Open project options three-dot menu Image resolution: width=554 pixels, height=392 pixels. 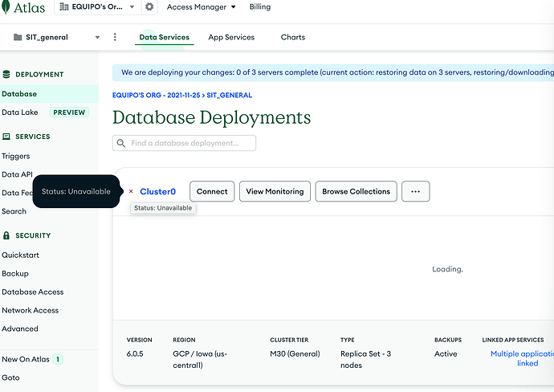pyautogui.click(x=115, y=37)
